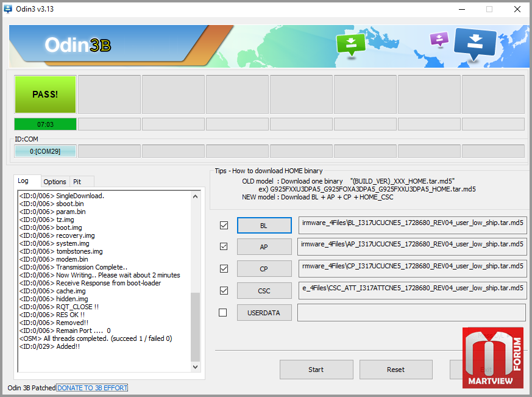
Task: Click the 'cache.img' log line
Action: coord(52,291)
